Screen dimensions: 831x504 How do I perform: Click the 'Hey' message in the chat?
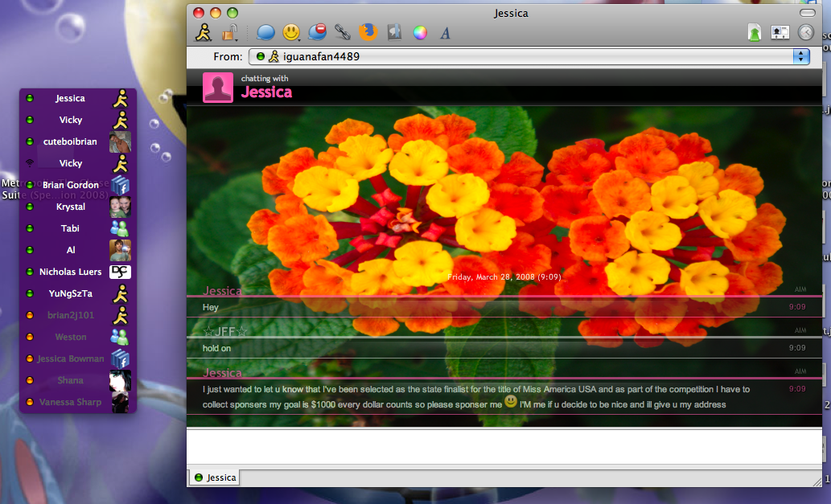coord(211,307)
